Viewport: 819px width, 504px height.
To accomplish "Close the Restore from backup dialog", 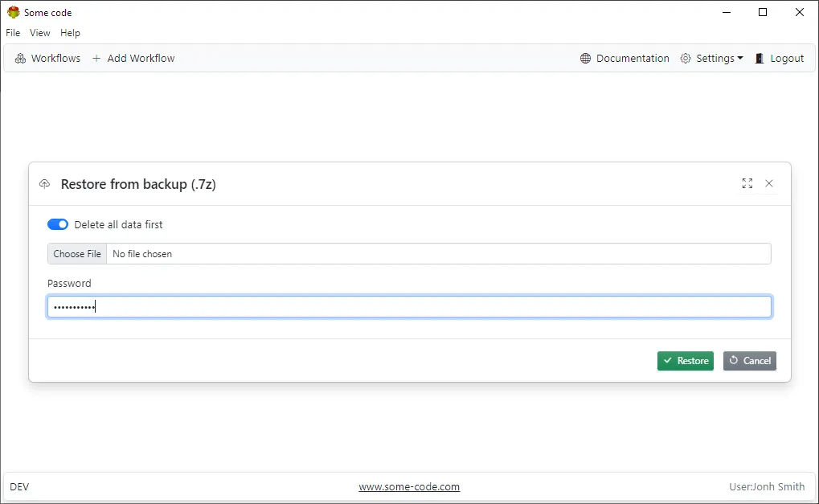I will (x=769, y=183).
